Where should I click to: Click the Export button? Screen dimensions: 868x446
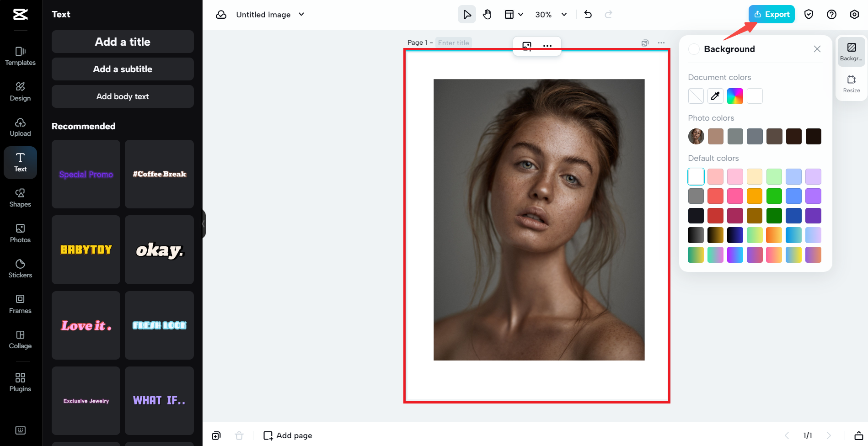click(x=772, y=14)
